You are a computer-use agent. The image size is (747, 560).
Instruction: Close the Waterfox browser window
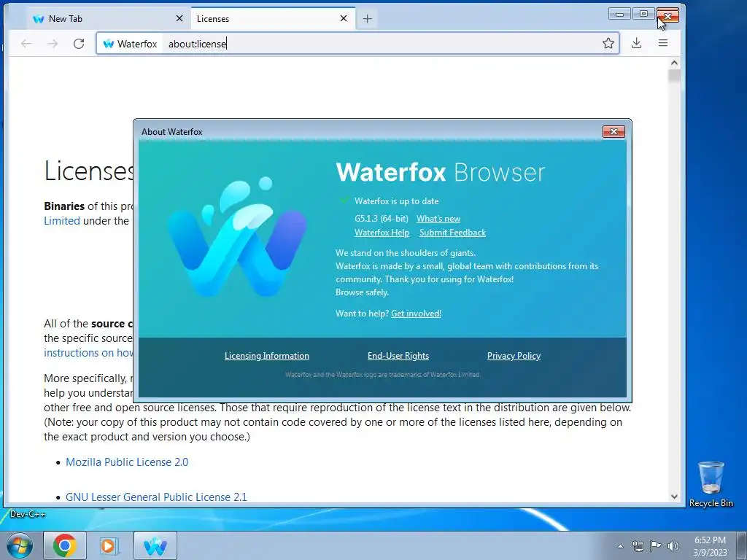(x=667, y=16)
